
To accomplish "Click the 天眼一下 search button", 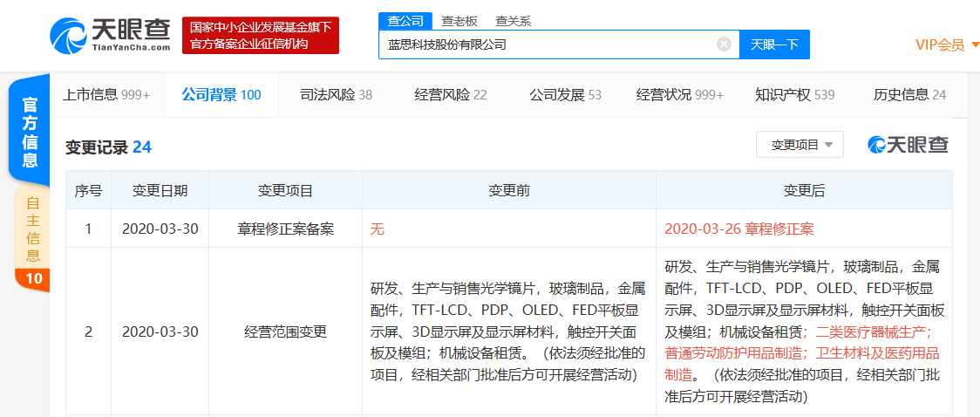I will click(x=774, y=44).
